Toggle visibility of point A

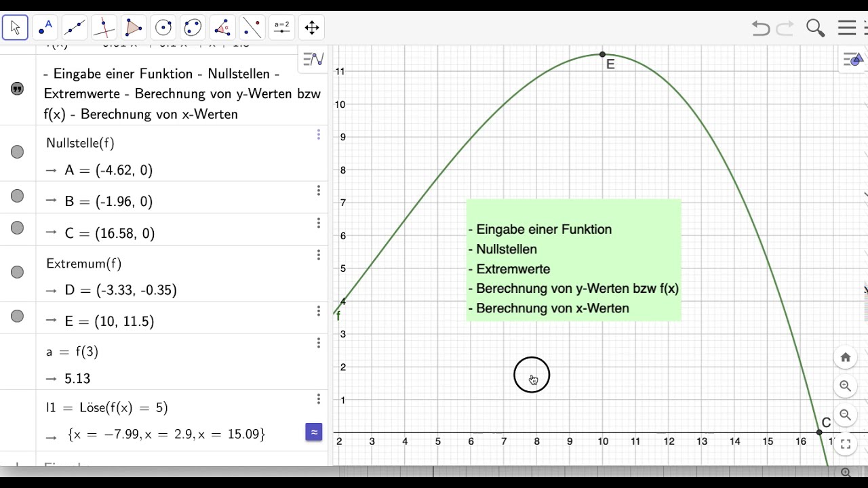coord(18,152)
